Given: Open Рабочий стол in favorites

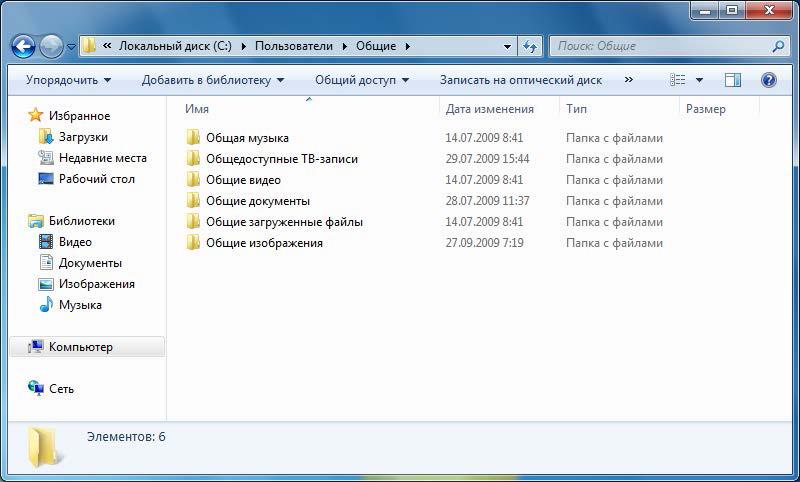Looking at the screenshot, I should click(97, 179).
